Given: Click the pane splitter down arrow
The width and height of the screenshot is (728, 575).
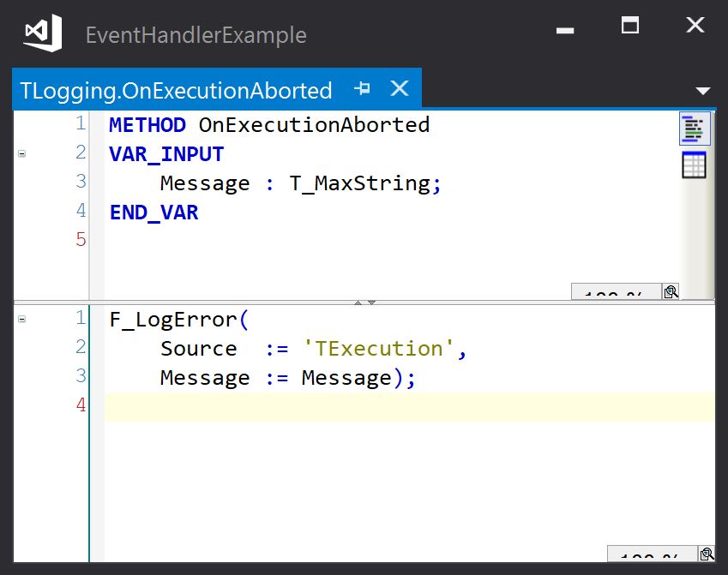Looking at the screenshot, I should [371, 302].
